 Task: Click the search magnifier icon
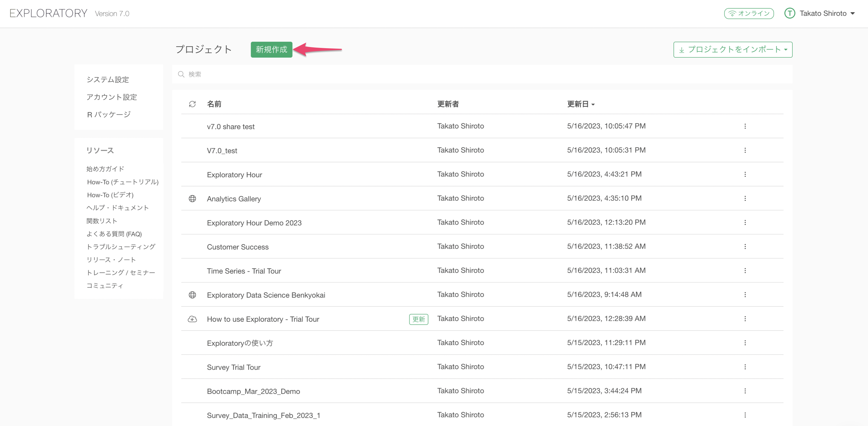[181, 74]
